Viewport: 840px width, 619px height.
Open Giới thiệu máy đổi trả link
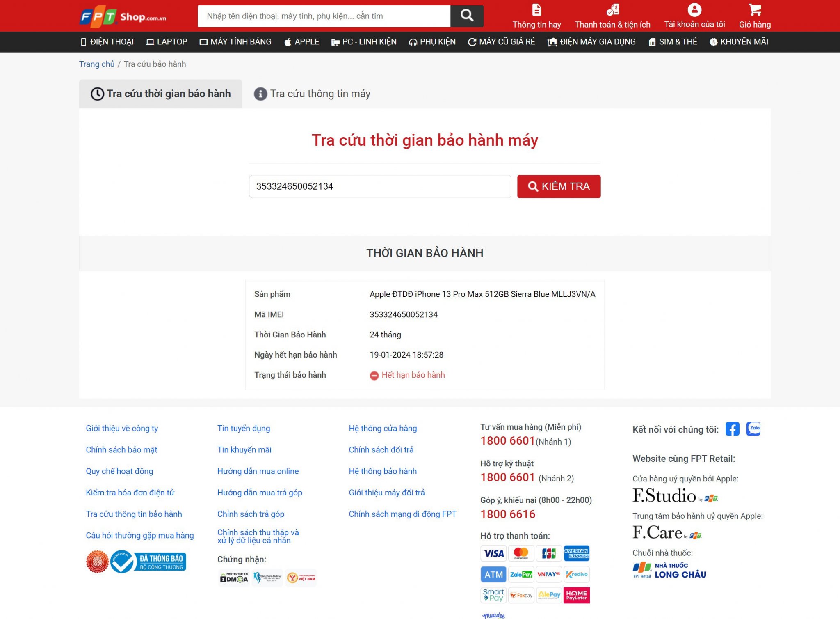pos(387,493)
